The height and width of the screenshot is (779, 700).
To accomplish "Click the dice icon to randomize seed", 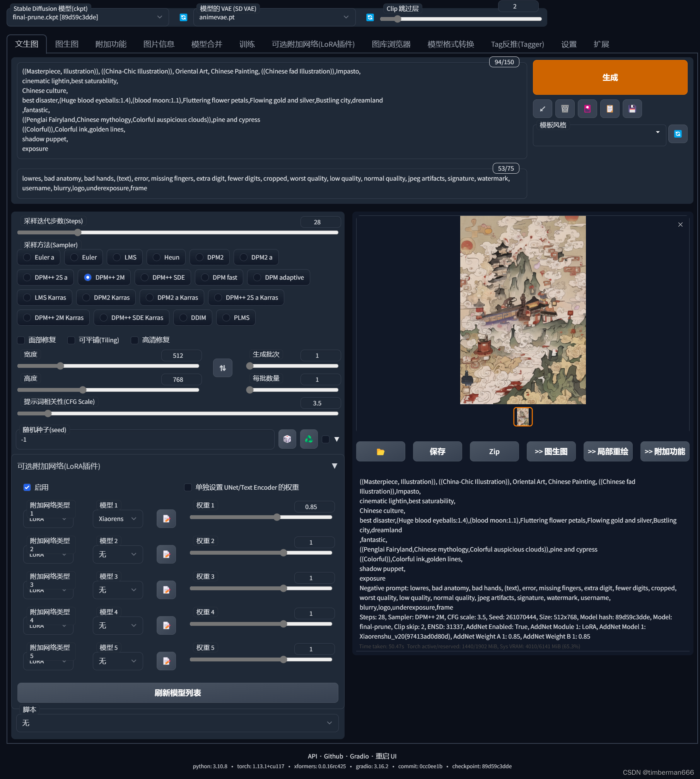I will (x=287, y=439).
